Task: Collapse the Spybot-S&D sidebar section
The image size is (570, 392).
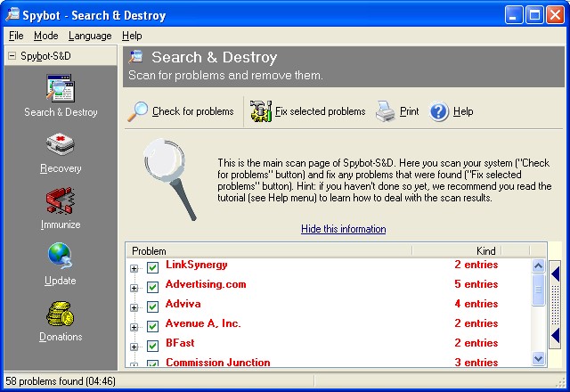Action: pyautogui.click(x=12, y=56)
